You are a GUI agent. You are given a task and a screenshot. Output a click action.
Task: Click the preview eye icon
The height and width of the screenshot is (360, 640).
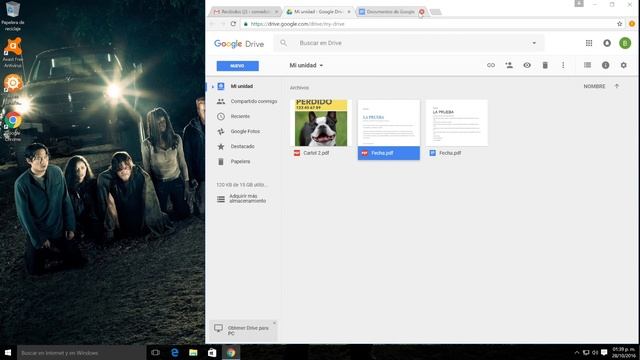527,65
